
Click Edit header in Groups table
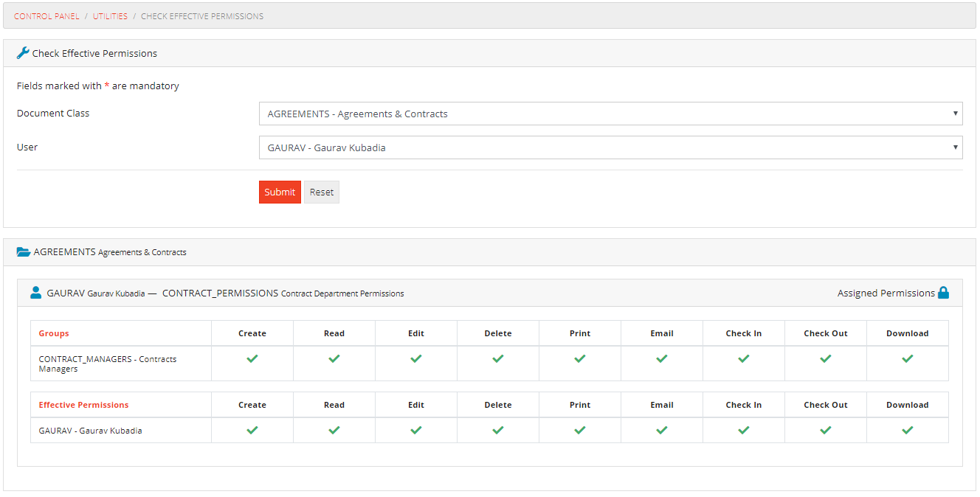pos(416,333)
